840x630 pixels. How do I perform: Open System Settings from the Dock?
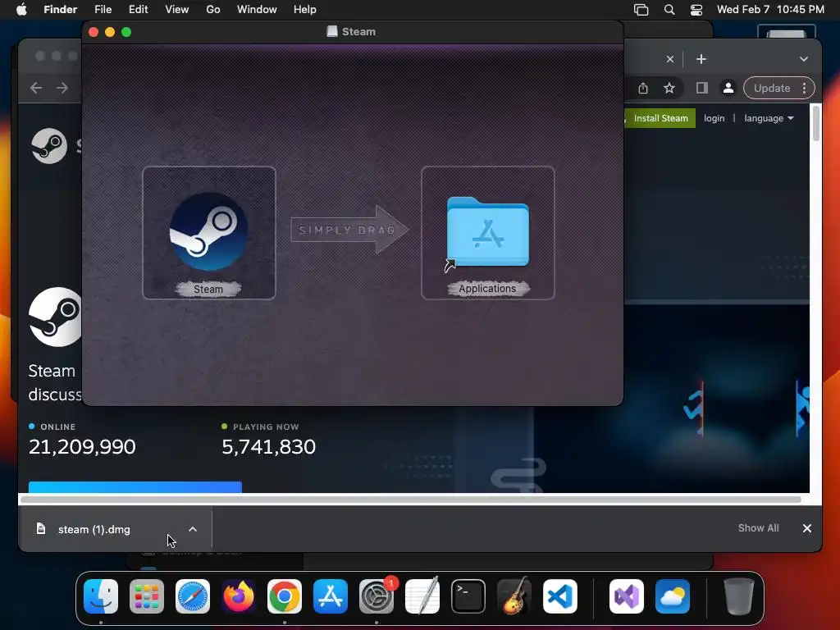377,596
